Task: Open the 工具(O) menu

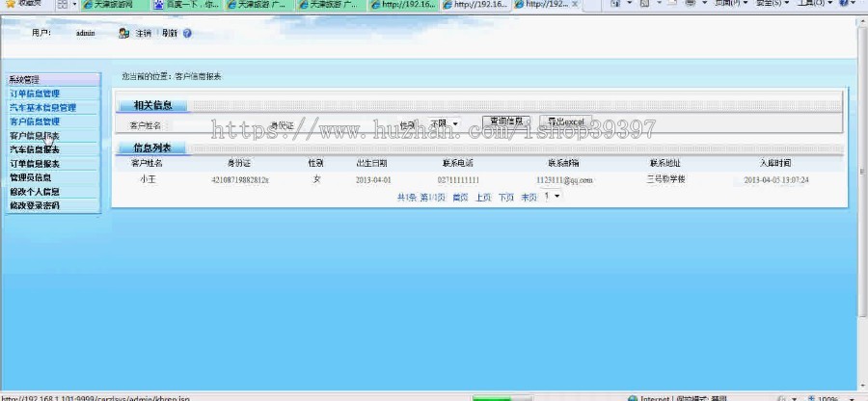Action: click(814, 3)
